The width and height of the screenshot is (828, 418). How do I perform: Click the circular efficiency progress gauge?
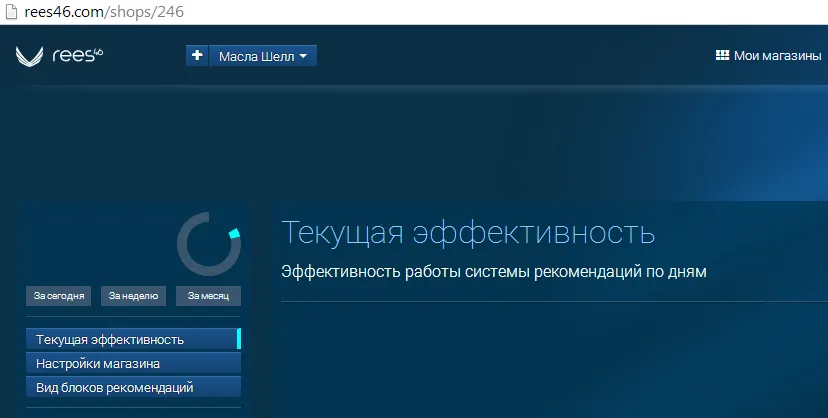pos(209,244)
